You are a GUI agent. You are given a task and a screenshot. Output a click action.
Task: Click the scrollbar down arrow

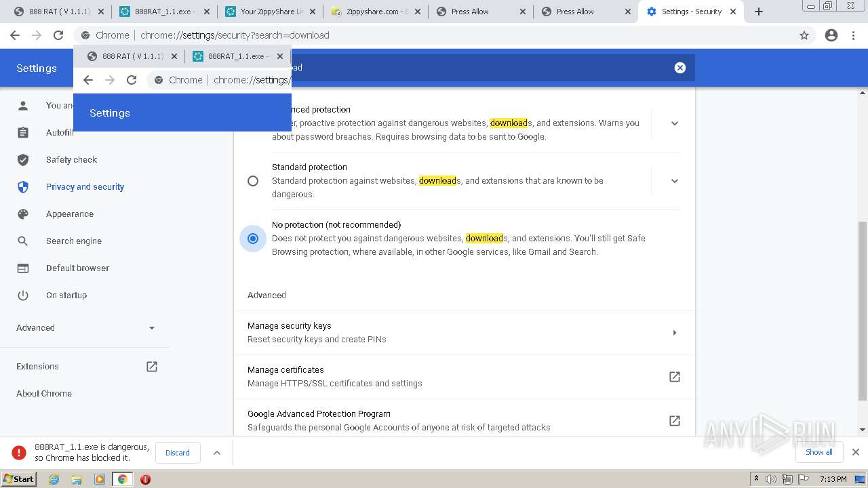click(862, 430)
